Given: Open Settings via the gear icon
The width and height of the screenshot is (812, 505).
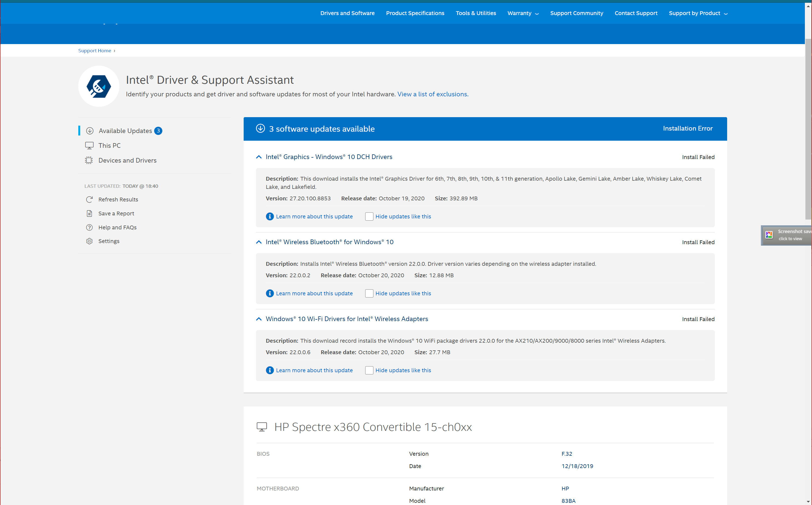Looking at the screenshot, I should coord(89,241).
